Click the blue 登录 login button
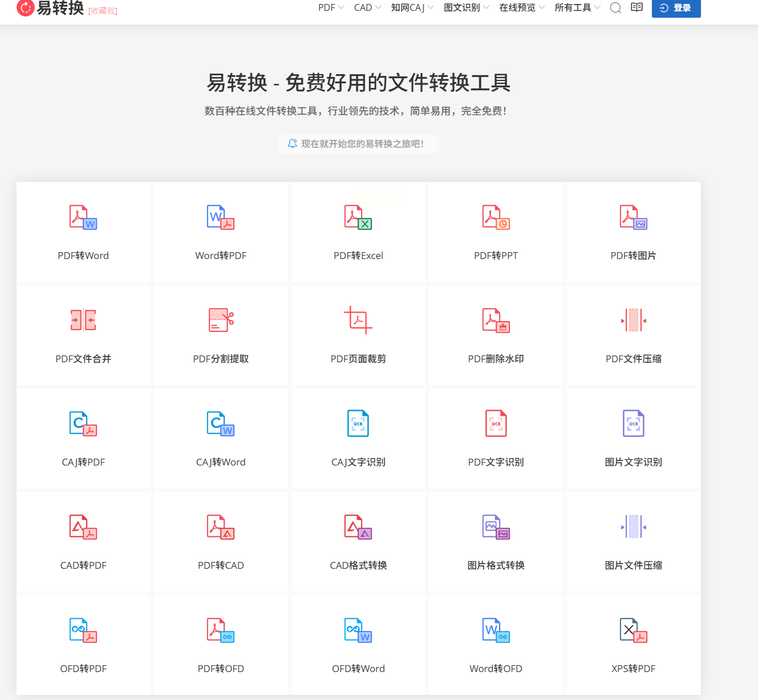 [x=676, y=8]
